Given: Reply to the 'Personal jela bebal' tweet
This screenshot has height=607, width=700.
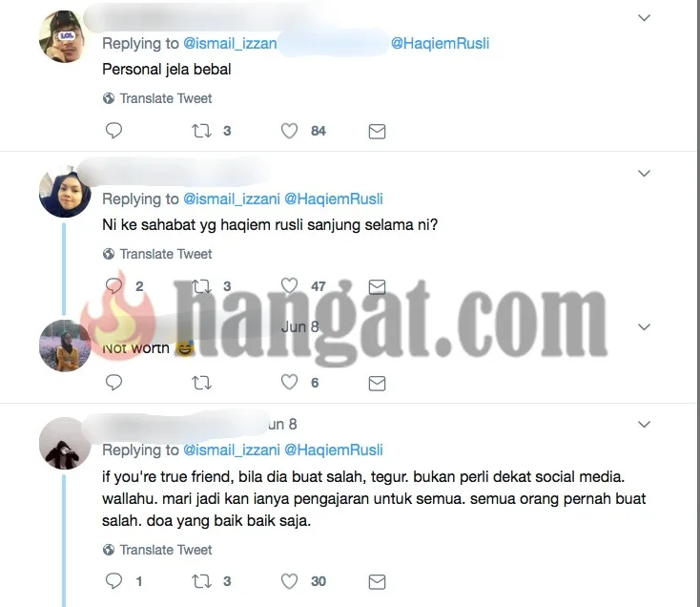Looking at the screenshot, I should point(113,131).
